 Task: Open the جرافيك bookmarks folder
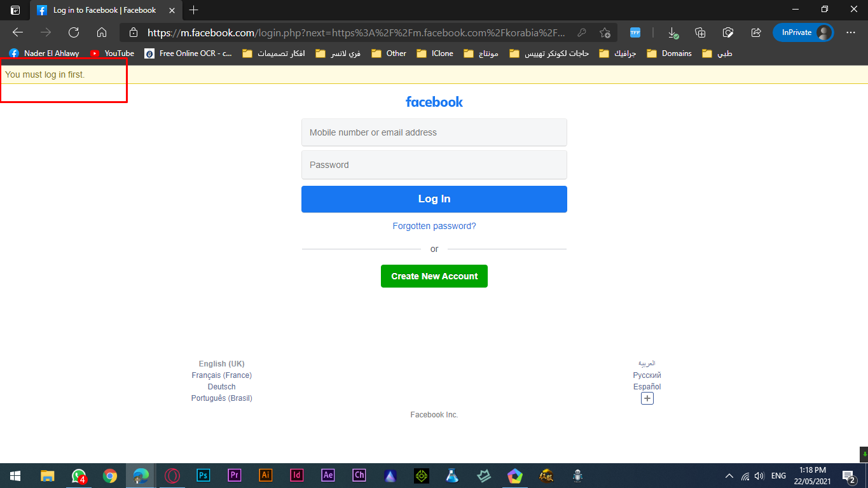[x=617, y=53]
